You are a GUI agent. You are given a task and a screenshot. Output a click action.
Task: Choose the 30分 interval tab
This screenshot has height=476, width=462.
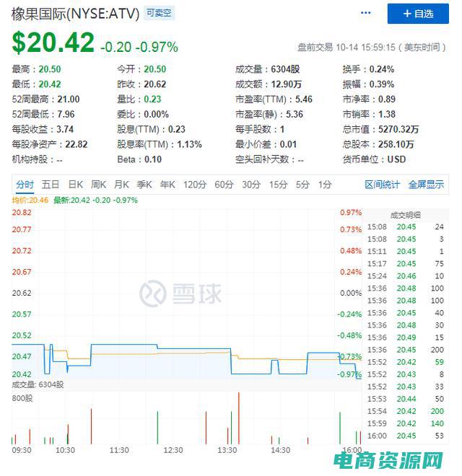click(x=251, y=184)
